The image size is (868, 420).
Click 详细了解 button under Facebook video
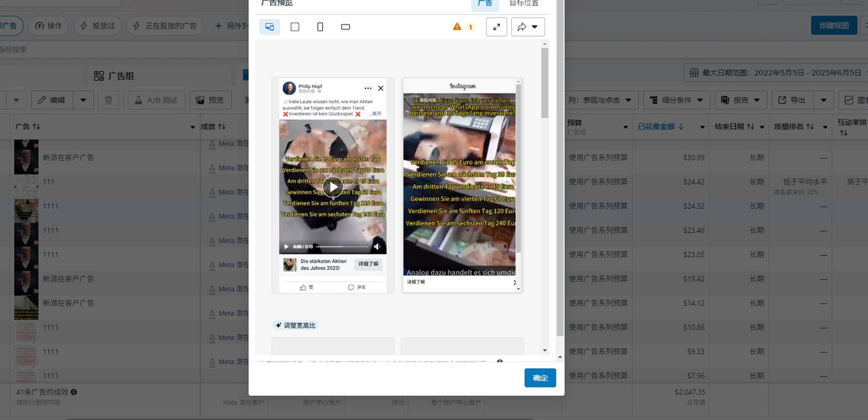click(x=368, y=264)
